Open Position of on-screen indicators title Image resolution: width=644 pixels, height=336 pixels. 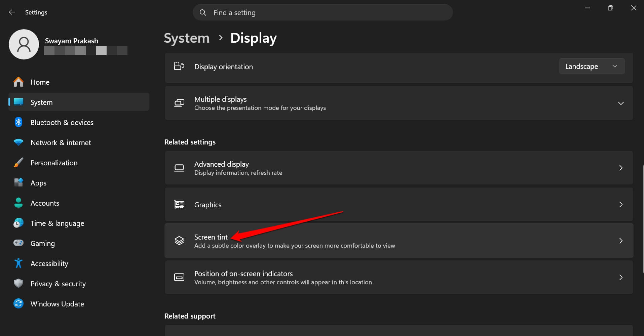coord(243,274)
